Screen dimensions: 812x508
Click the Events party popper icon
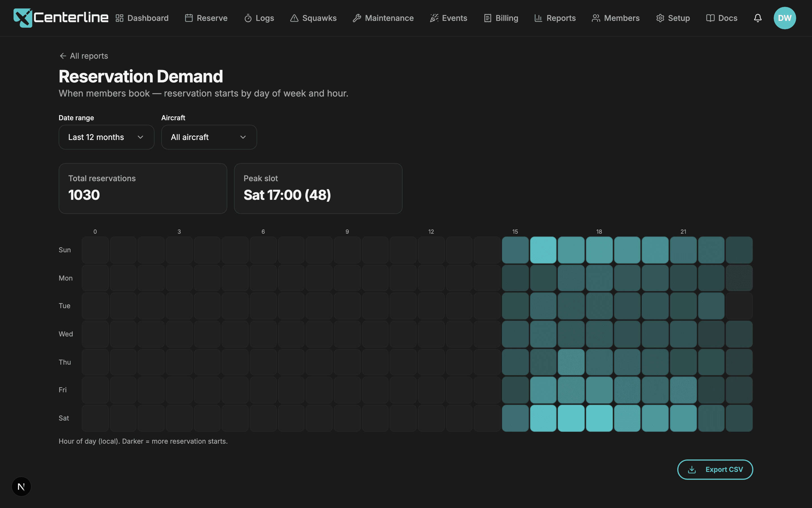[434, 18]
